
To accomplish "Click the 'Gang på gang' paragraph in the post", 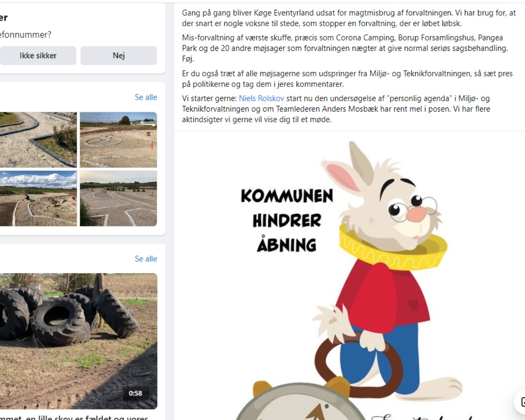I will (349, 18).
